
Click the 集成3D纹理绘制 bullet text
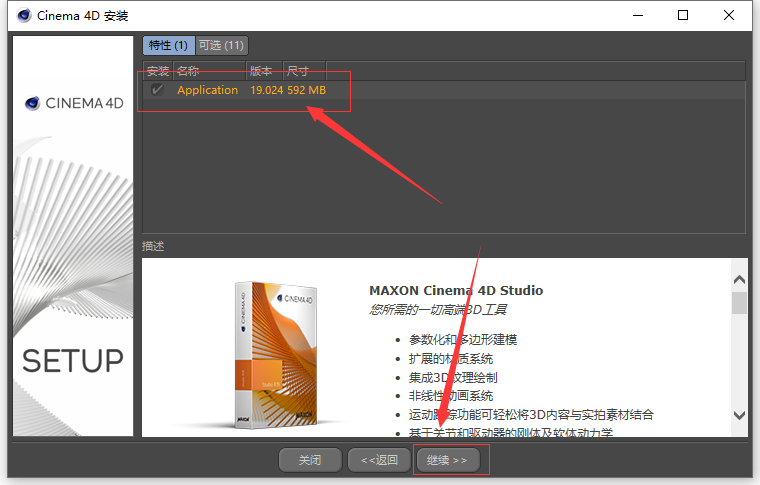[x=453, y=377]
